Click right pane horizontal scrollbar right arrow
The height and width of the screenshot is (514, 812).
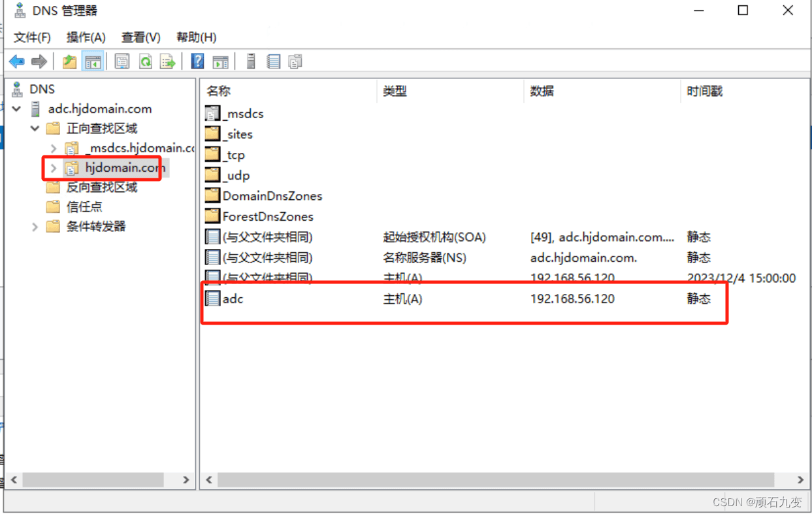(x=800, y=479)
